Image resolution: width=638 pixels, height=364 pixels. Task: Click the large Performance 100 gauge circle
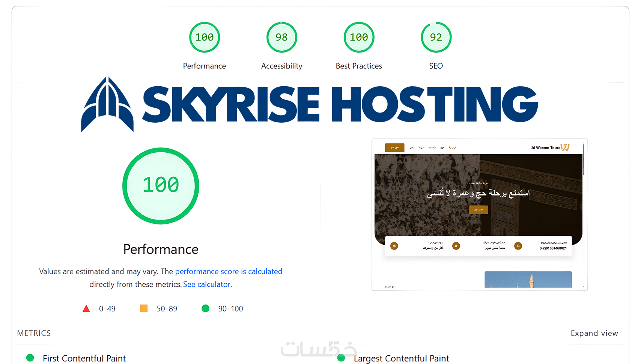coord(161,186)
